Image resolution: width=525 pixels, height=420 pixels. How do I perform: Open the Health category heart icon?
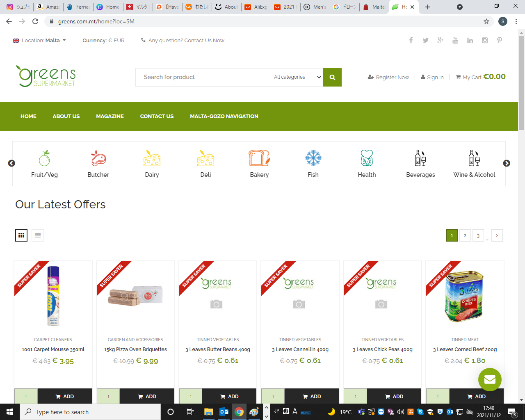tap(367, 158)
